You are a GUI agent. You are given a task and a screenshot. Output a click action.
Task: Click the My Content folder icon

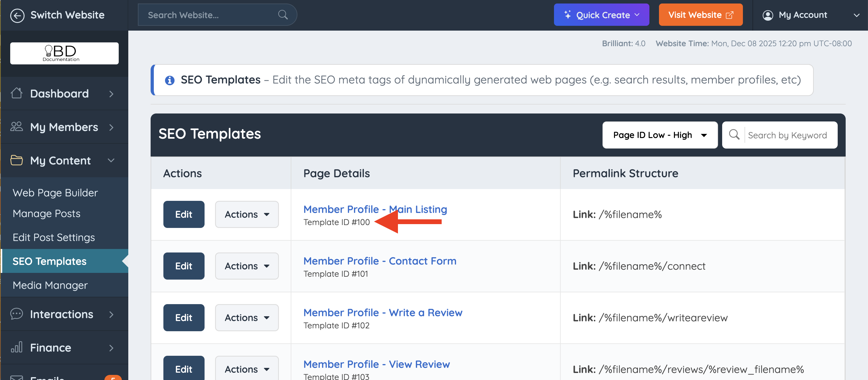click(17, 160)
